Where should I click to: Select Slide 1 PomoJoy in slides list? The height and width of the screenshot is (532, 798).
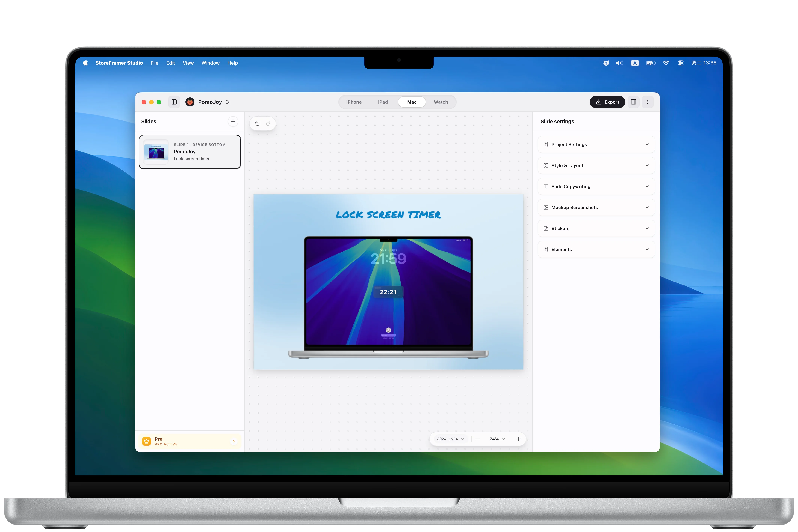[x=190, y=152]
